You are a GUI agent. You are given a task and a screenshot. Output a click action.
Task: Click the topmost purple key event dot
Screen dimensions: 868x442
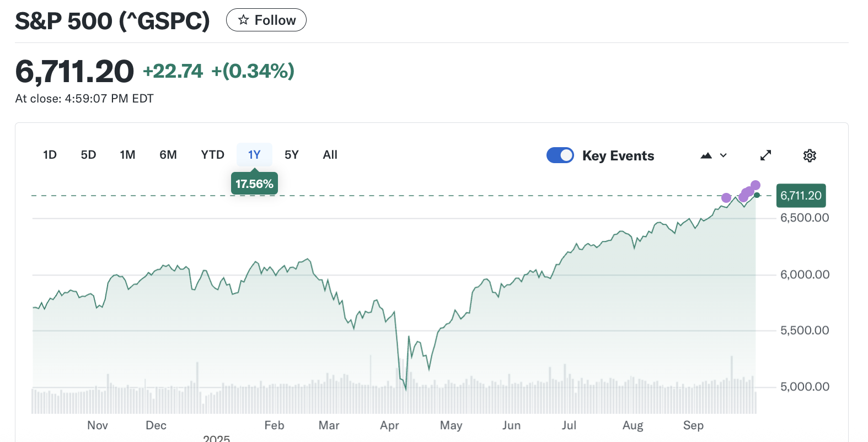coord(756,185)
